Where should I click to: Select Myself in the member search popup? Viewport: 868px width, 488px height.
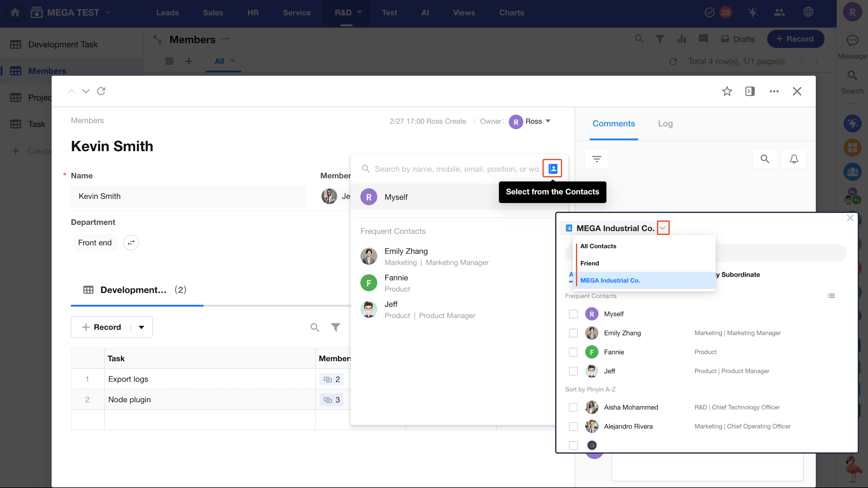[396, 197]
